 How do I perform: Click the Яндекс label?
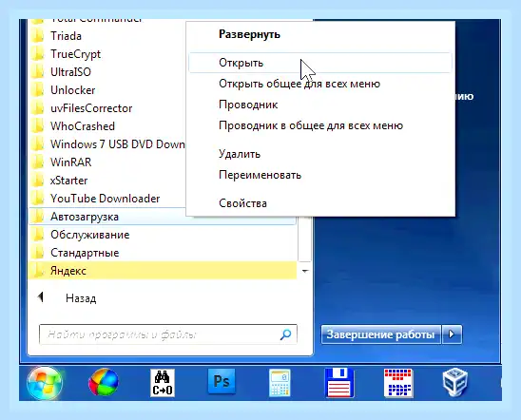click(68, 271)
